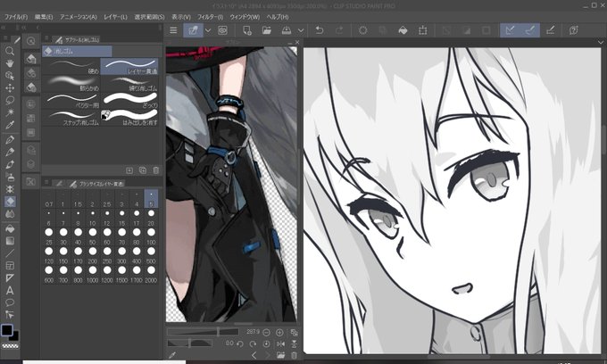The image size is (607, 364).
Task: Click the Undo arrow
Action: point(319,30)
